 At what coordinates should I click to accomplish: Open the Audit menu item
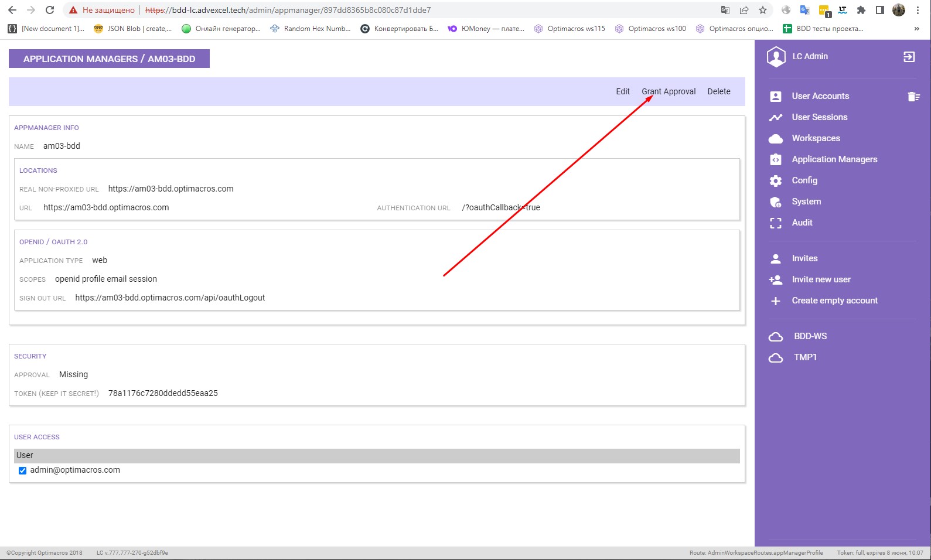(802, 223)
